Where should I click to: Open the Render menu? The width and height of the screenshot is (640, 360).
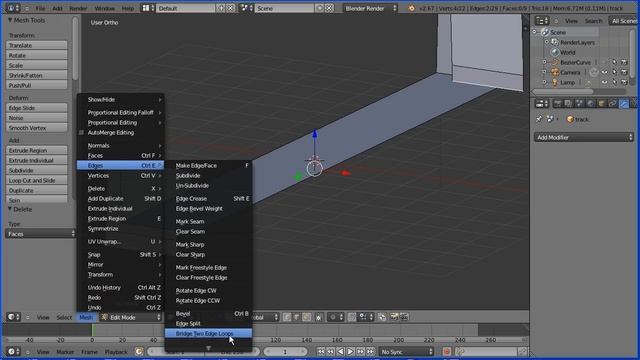click(x=78, y=8)
